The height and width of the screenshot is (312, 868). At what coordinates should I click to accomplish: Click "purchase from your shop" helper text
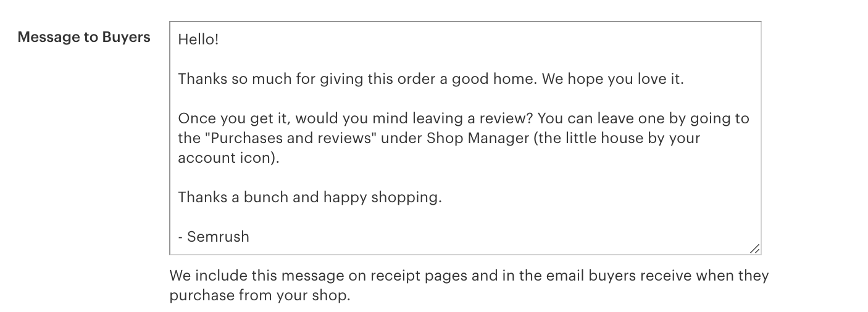pyautogui.click(x=259, y=295)
